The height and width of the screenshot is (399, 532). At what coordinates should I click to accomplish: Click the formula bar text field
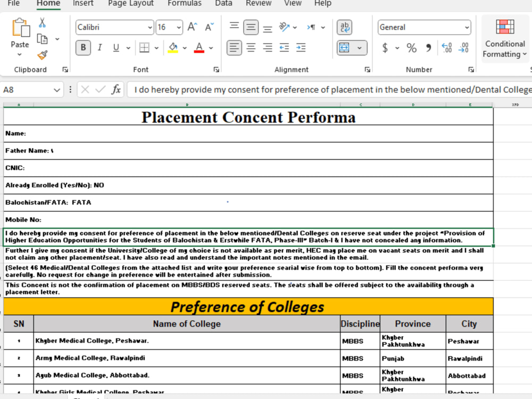tap(329, 90)
